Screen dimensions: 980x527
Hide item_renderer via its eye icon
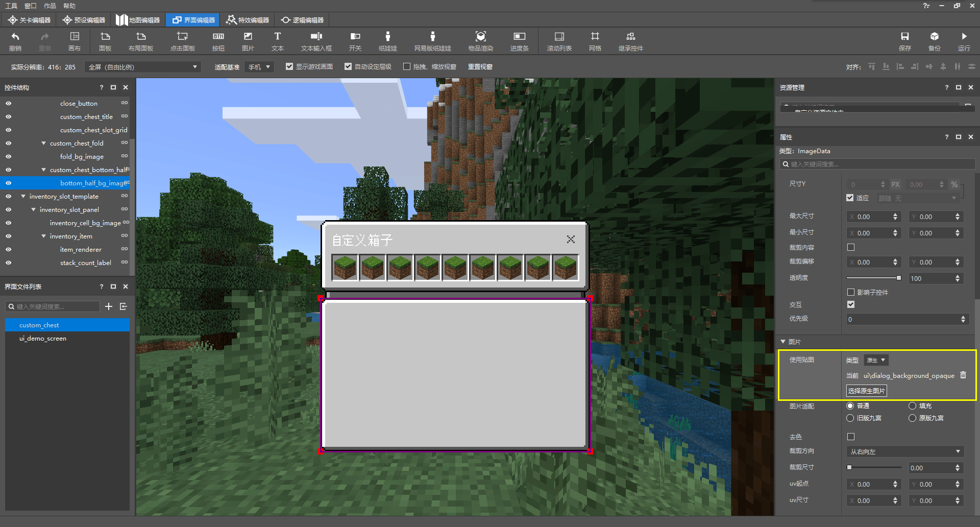[x=9, y=249]
